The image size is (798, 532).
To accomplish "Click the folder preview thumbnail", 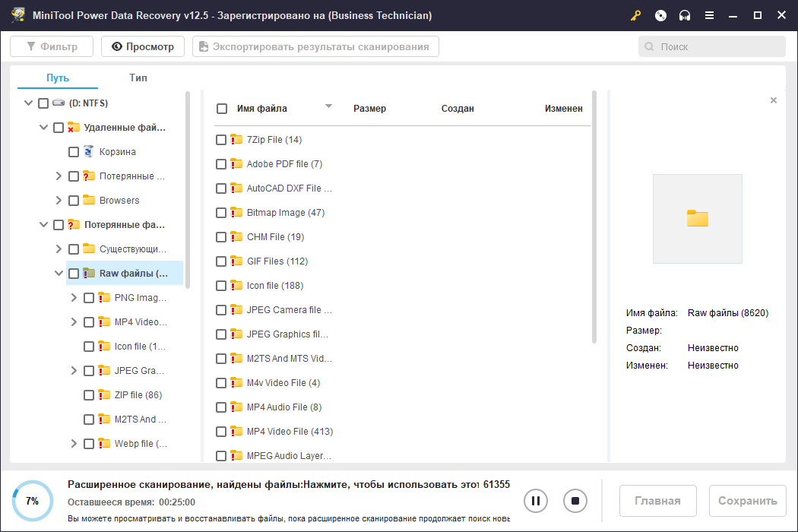I will (697, 219).
